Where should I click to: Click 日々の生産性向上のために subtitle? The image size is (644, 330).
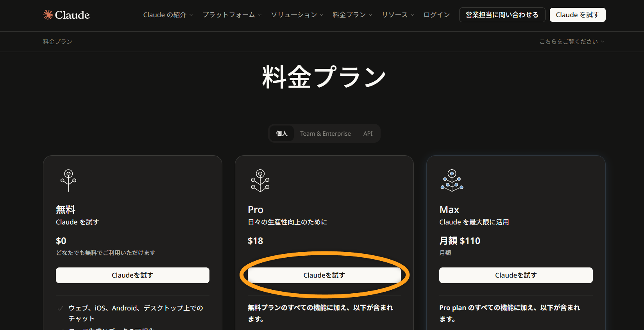[287, 222]
